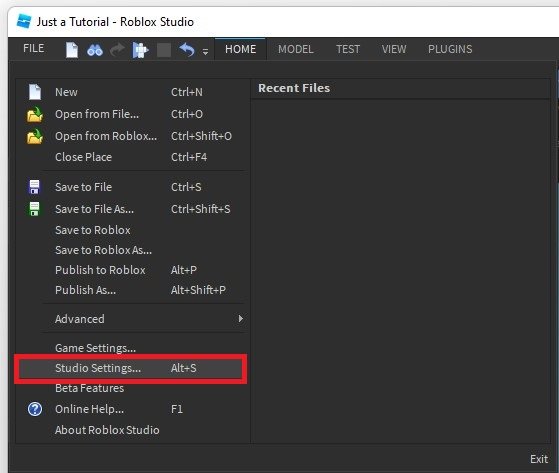Select Studio Settings menu entry
Screen dimensions: 559x473
click(130, 368)
